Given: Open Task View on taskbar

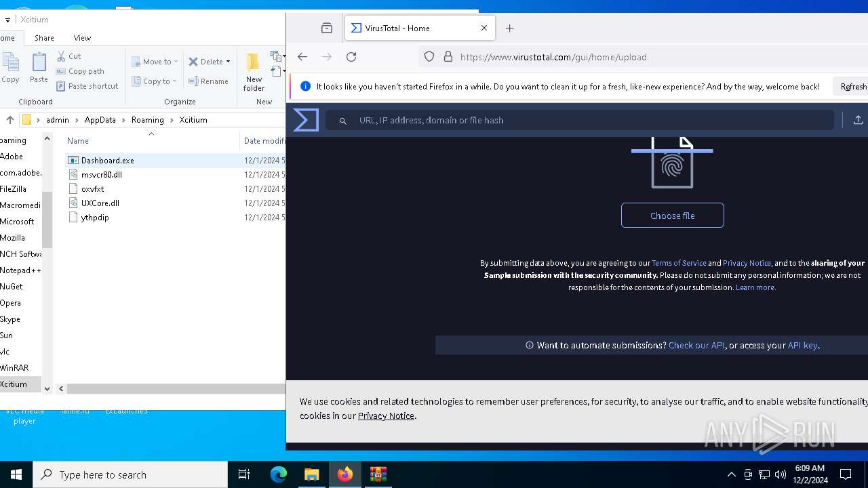Looking at the screenshot, I should point(244,474).
